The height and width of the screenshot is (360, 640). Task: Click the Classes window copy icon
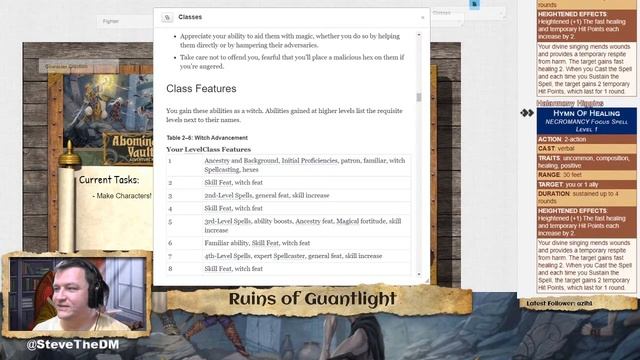(x=167, y=18)
